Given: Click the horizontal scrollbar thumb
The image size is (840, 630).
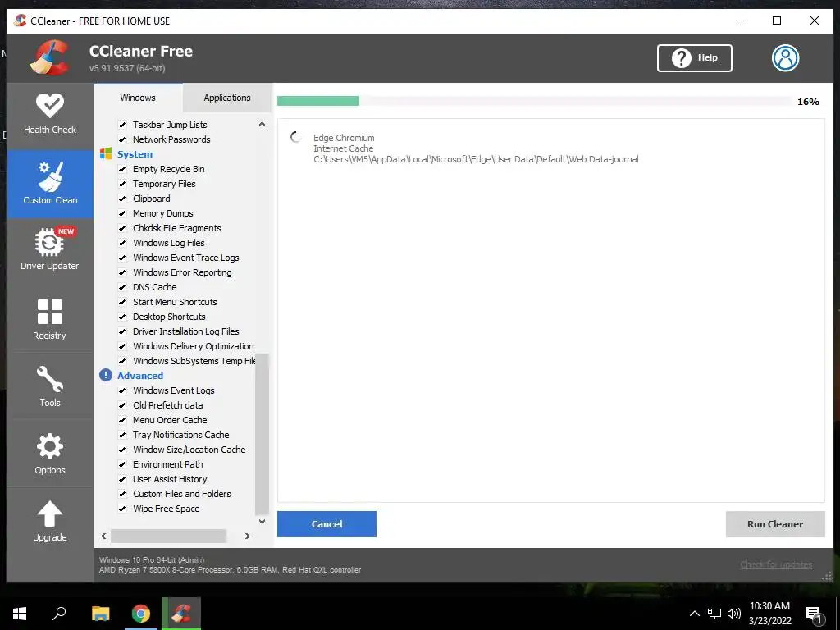Looking at the screenshot, I should [x=168, y=536].
